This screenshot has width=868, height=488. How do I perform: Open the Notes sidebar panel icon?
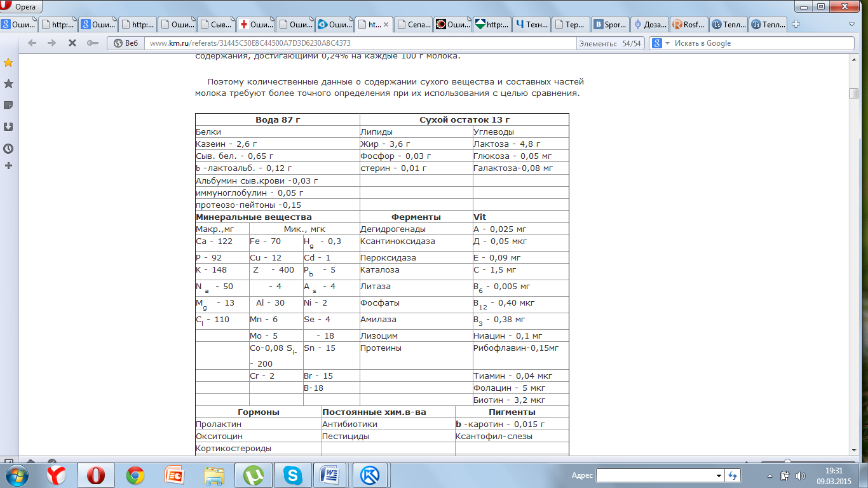click(8, 105)
